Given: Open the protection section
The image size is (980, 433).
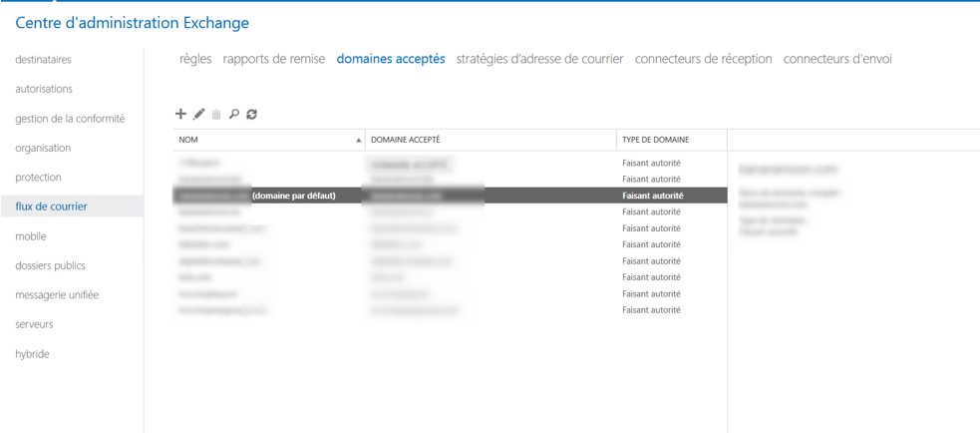Looking at the screenshot, I should [x=38, y=177].
